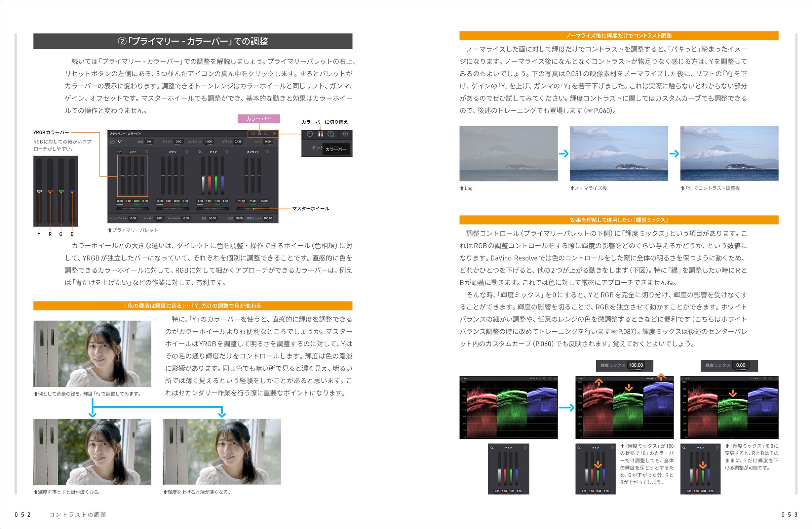
Task: Click LOG wheels icon in enlarged callout
Action: coord(331,135)
